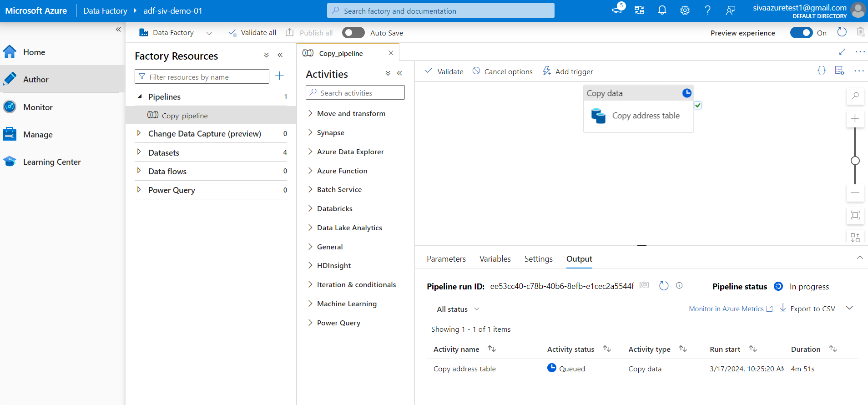Refresh the pipeline run output

664,286
